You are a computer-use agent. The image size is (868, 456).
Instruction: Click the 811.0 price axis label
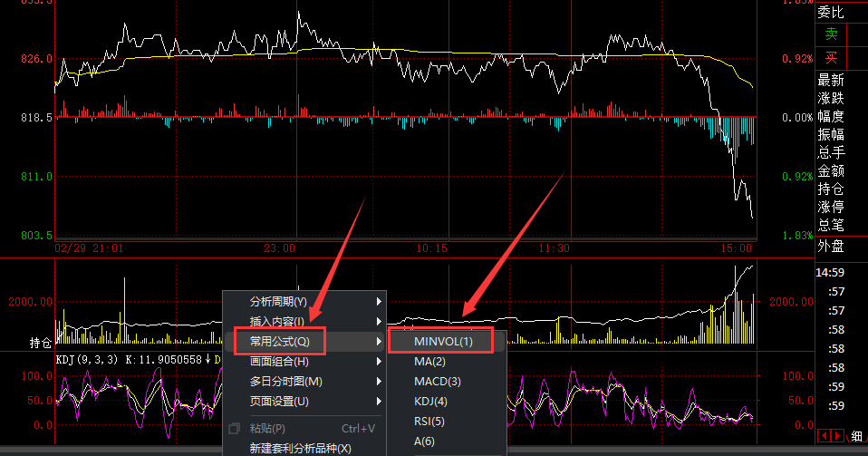click(x=36, y=176)
